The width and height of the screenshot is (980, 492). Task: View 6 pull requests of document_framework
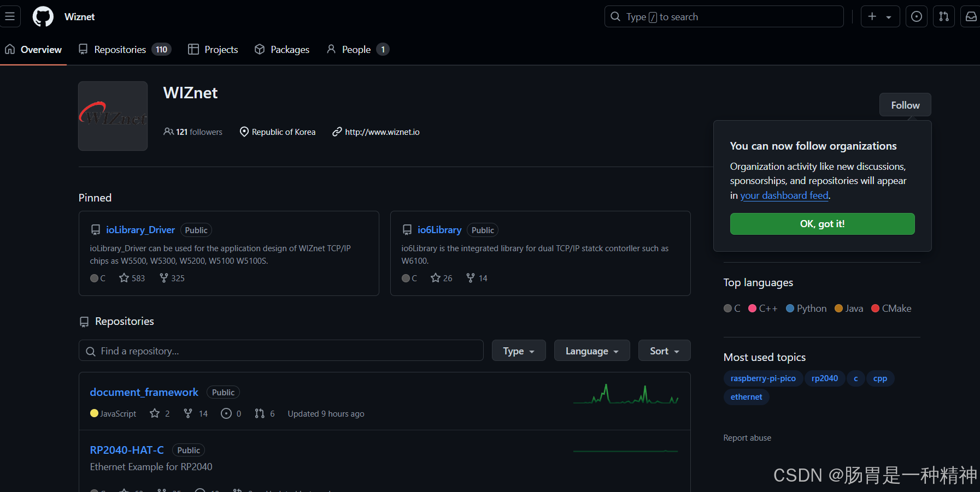265,413
